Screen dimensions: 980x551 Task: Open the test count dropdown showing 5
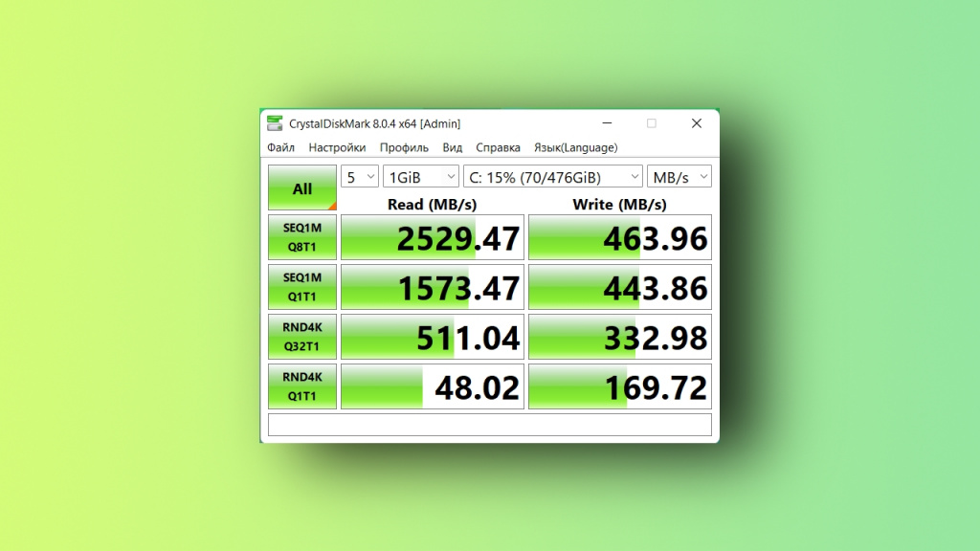pos(360,177)
